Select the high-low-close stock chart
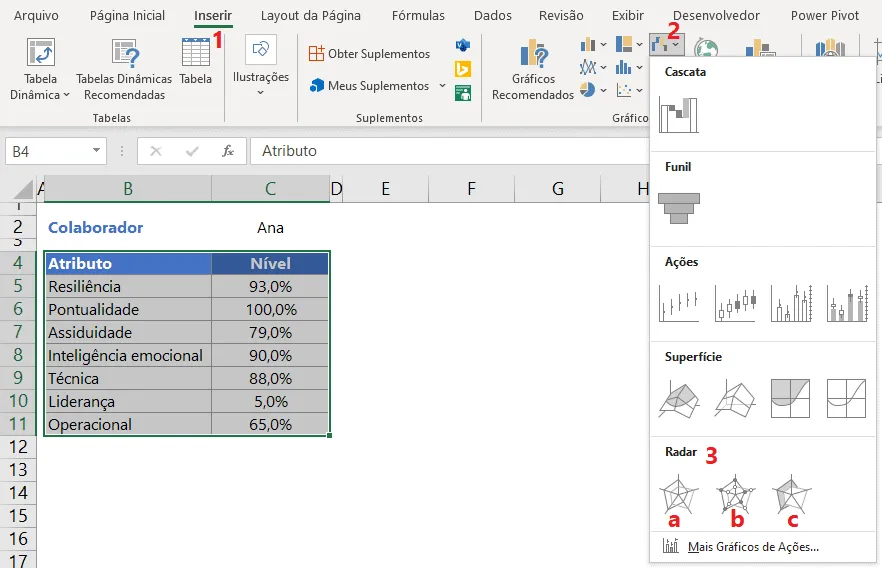This screenshot has height=568, width=882. 679,304
